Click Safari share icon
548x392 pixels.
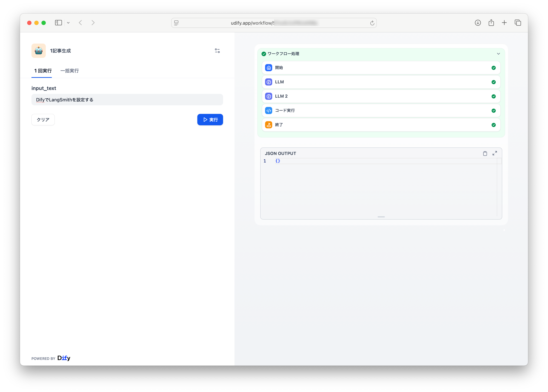pos(491,23)
